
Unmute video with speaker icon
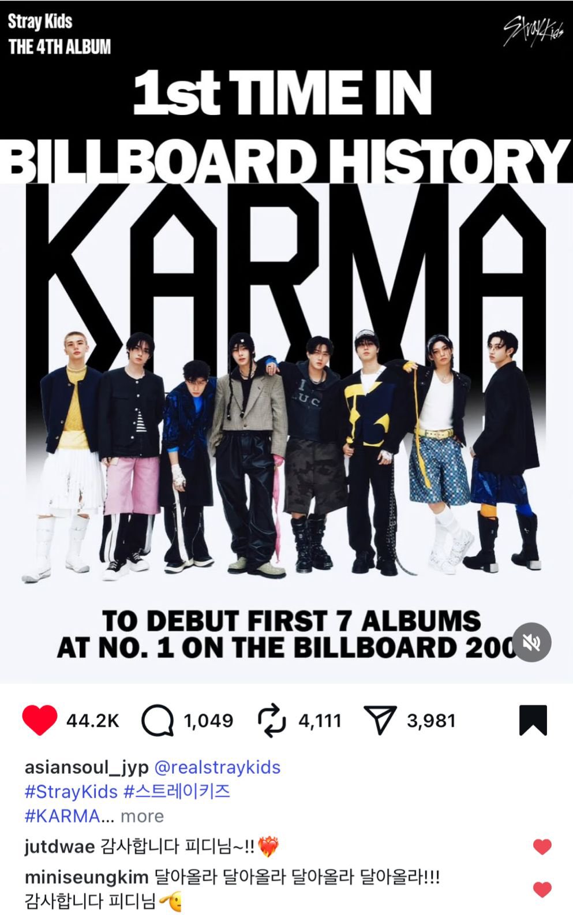pyautogui.click(x=531, y=642)
